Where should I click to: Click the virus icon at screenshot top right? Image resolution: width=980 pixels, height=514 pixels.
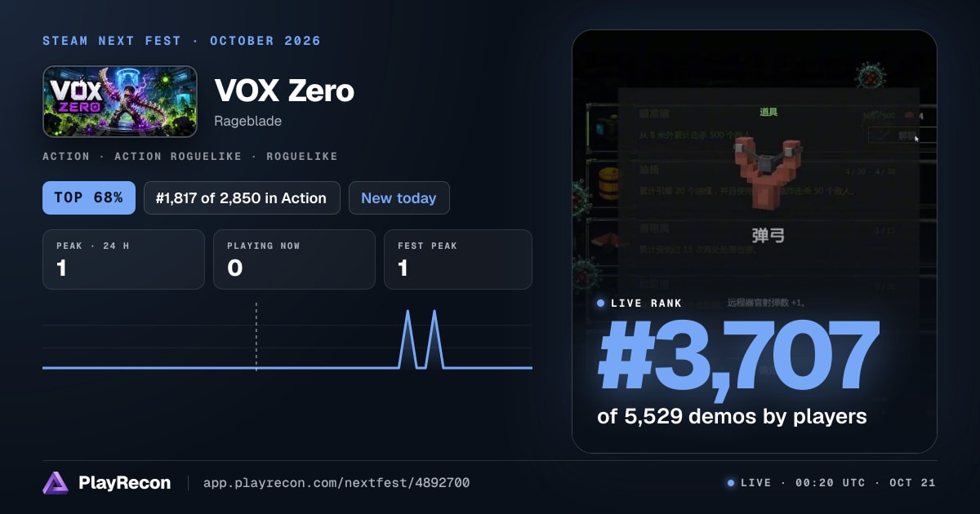[x=871, y=78]
